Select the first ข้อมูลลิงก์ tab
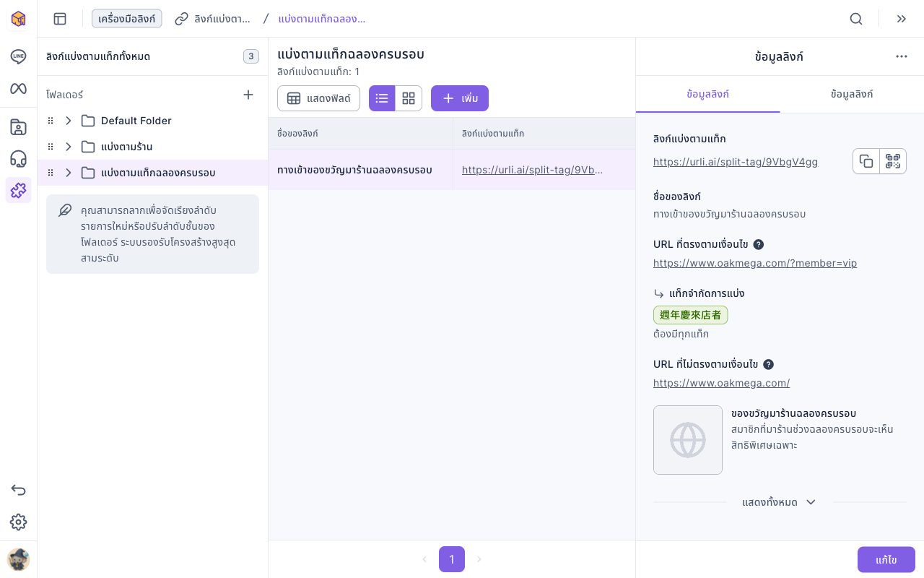The image size is (924, 578). (x=708, y=94)
